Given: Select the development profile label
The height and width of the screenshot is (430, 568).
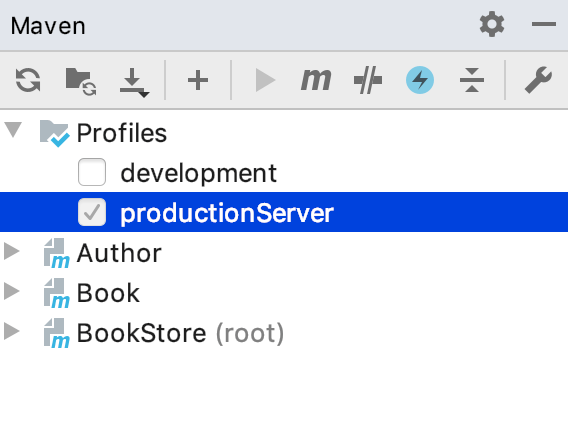Looking at the screenshot, I should pyautogui.click(x=199, y=174).
